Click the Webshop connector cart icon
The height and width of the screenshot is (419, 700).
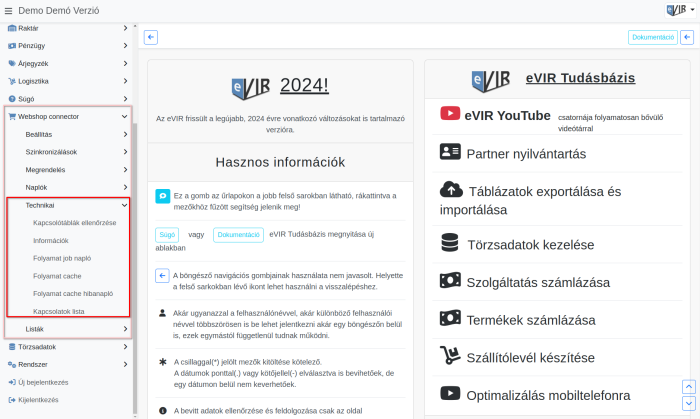tap(12, 116)
